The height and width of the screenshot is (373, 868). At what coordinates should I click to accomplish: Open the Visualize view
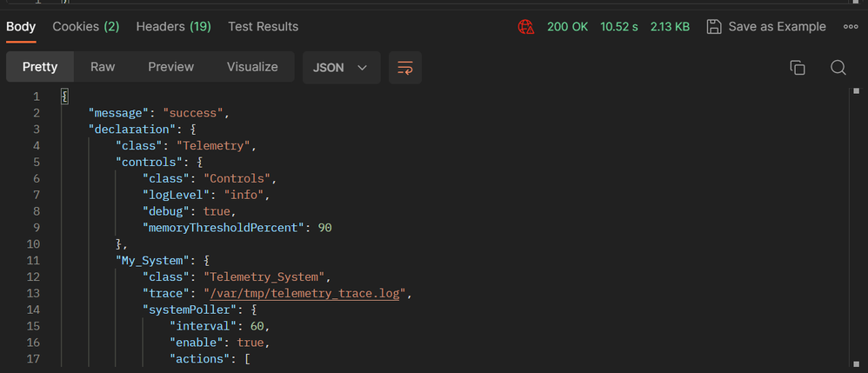click(x=252, y=67)
